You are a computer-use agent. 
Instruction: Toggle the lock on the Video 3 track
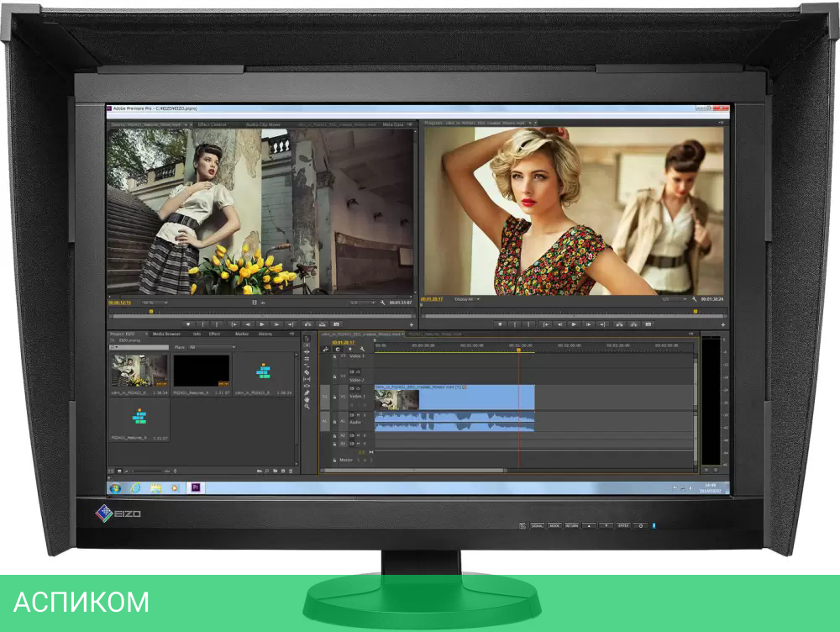334,355
